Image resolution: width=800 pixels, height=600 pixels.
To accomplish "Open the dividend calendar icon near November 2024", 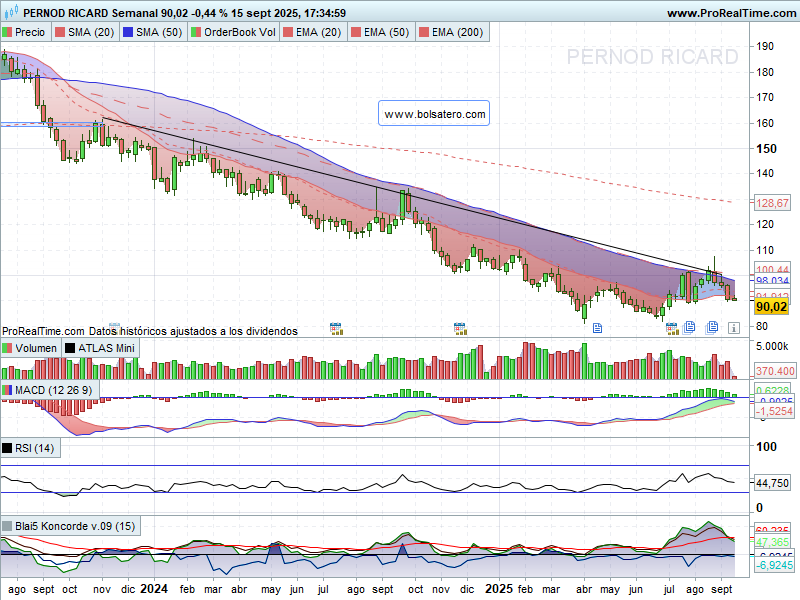I will coord(460,329).
